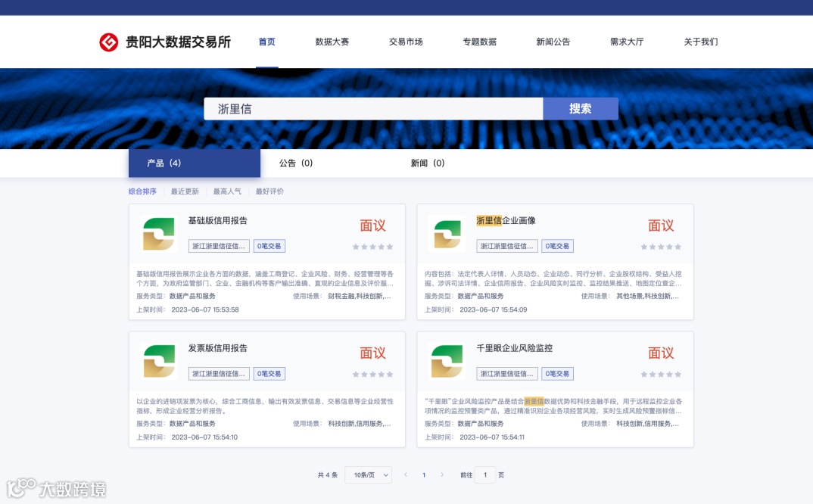
Task: Select page number 1 in pagination
Action: pos(424,475)
